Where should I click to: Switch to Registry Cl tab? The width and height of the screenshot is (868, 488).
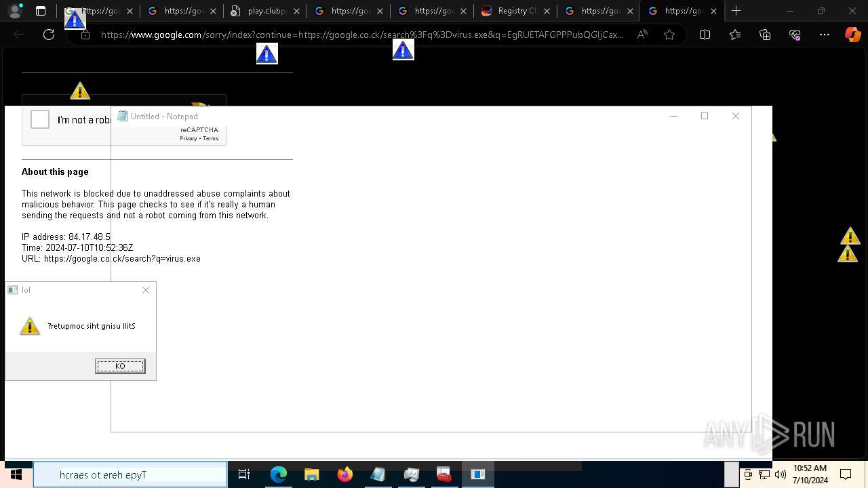(x=514, y=11)
